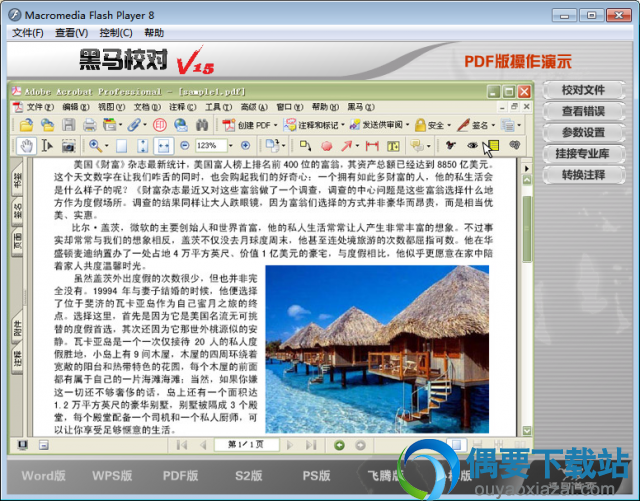640x501 pixels.
Task: Click the Fit Width icon
Action: click(164, 146)
